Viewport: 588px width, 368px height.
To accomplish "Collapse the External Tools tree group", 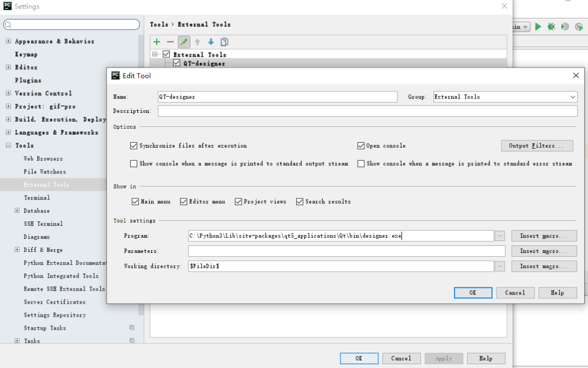I will pos(155,54).
